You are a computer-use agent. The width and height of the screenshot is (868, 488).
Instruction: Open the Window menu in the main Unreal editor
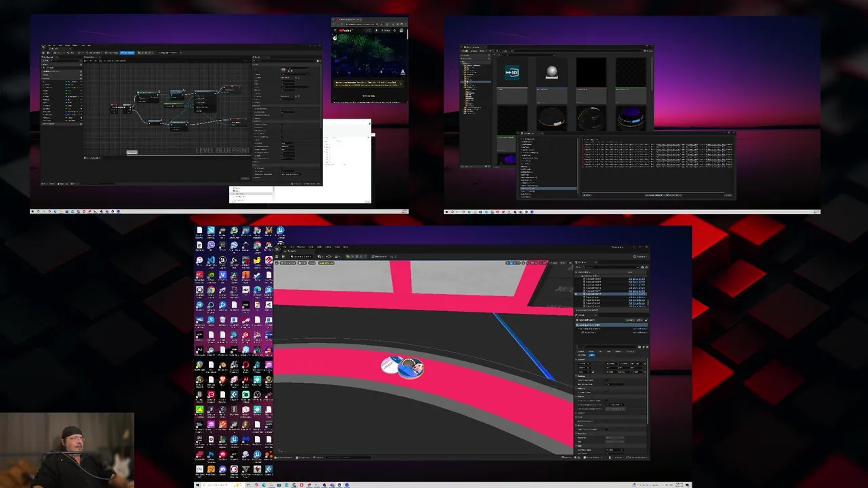301,247
